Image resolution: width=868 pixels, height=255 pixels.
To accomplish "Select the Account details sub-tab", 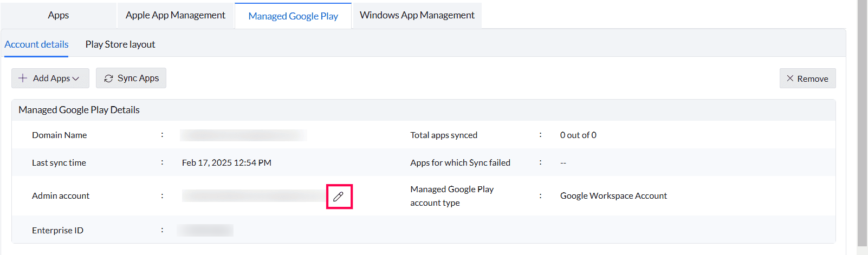I will pos(36,44).
